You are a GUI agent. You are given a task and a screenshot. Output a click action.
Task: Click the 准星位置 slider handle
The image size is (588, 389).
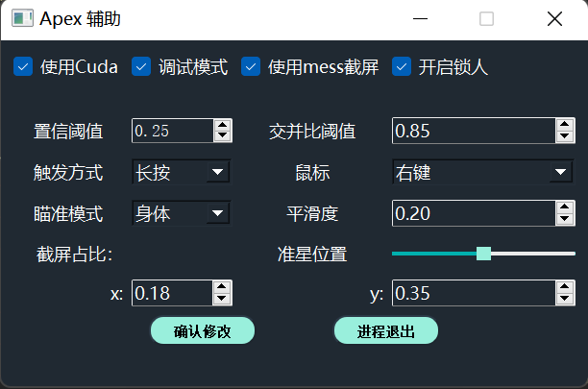tap(483, 254)
